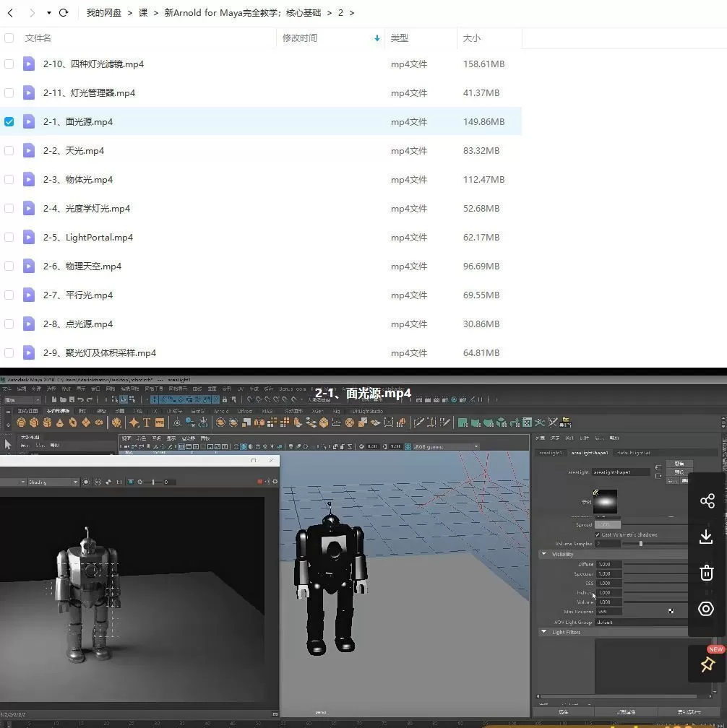Navigate to 我的网盘 breadcrumb link
Image resolution: width=727 pixels, height=728 pixels.
(104, 13)
